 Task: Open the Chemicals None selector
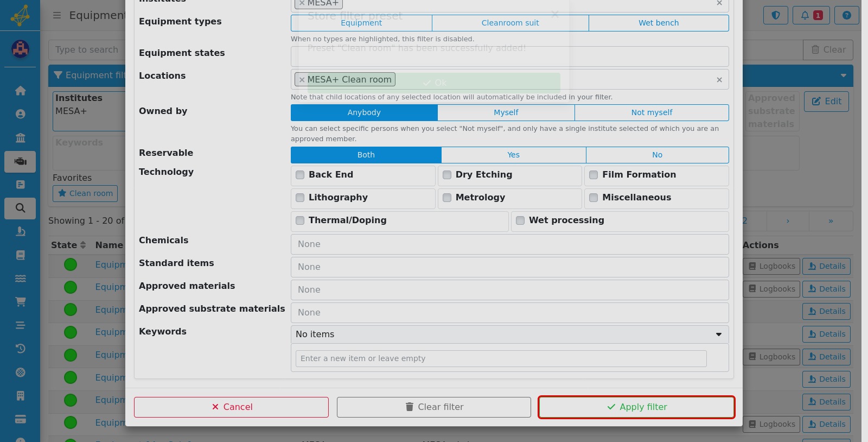click(x=509, y=244)
